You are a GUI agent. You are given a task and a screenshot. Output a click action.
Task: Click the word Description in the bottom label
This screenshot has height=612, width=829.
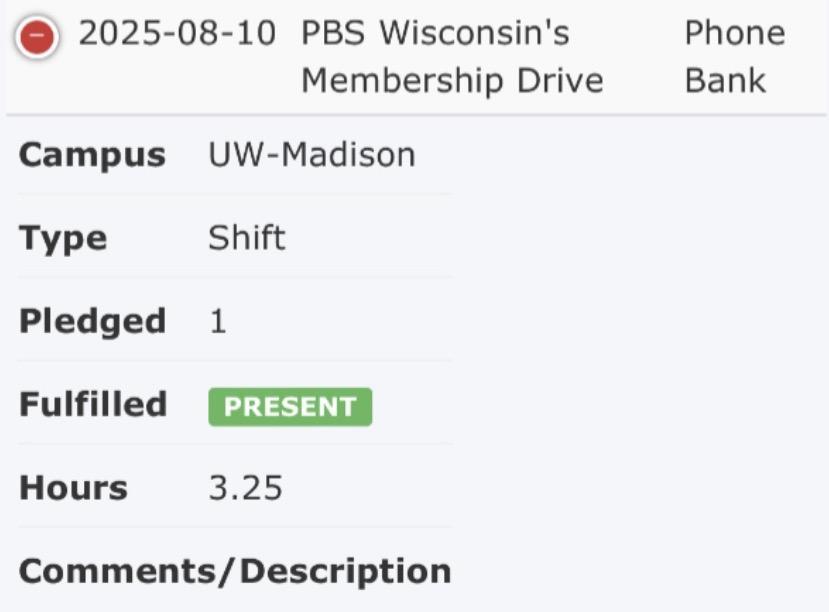[346, 572]
